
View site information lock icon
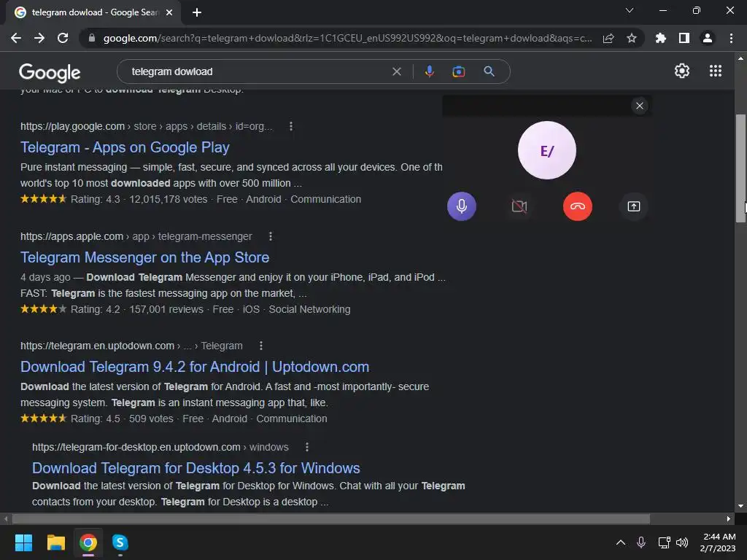(x=92, y=38)
